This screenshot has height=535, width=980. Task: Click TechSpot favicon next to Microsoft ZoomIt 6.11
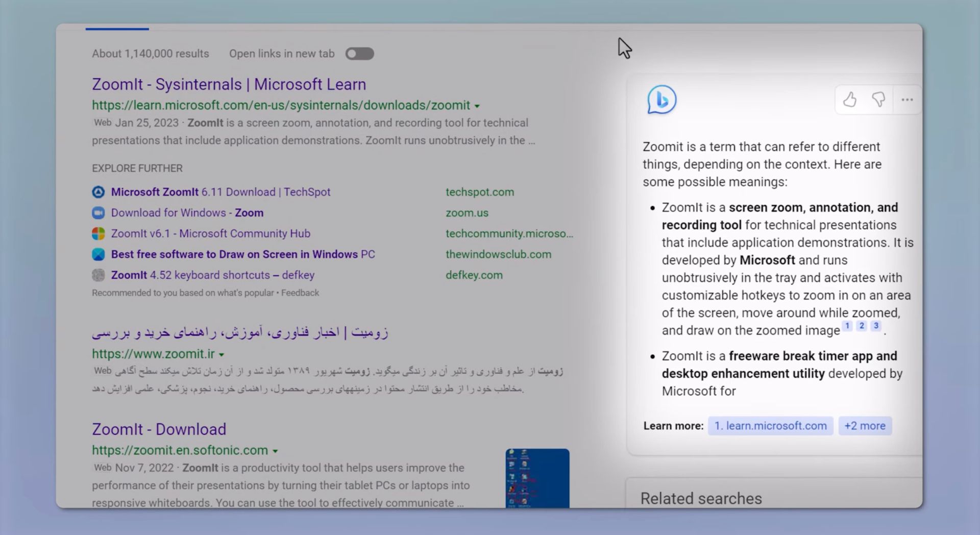[x=98, y=192]
